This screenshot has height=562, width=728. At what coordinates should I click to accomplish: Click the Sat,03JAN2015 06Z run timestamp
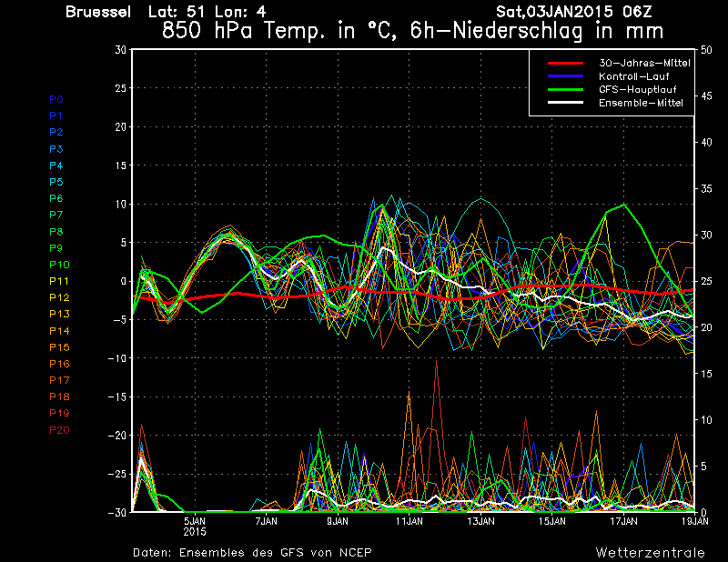(x=574, y=12)
